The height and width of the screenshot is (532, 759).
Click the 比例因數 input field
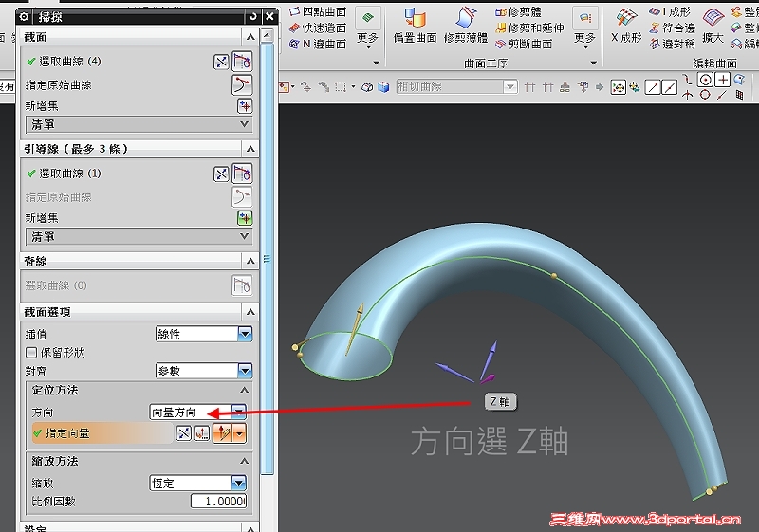[x=219, y=501]
